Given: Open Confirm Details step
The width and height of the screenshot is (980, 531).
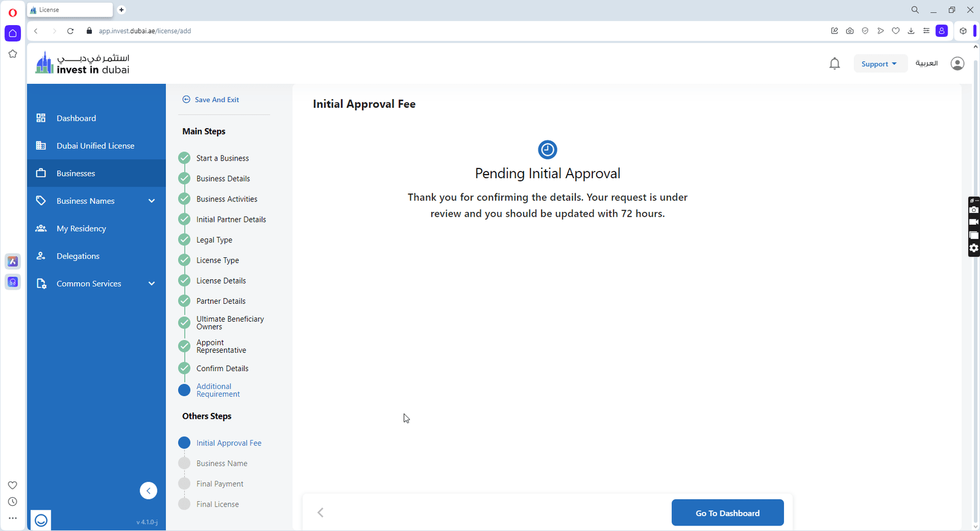Looking at the screenshot, I should click(x=222, y=369).
